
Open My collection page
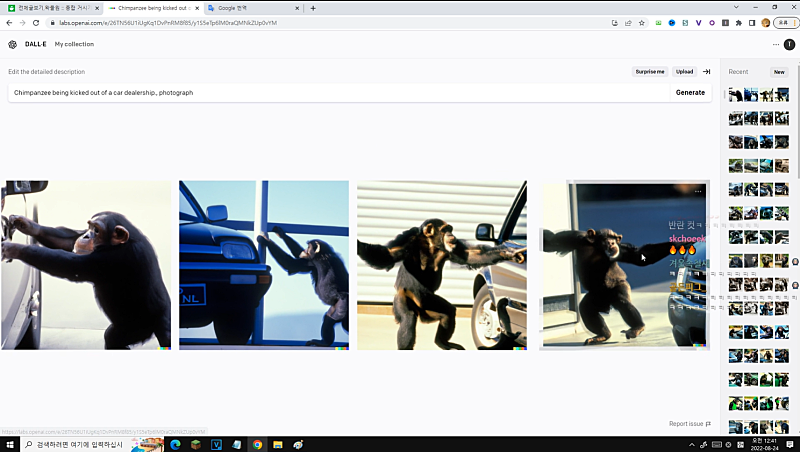tap(74, 44)
